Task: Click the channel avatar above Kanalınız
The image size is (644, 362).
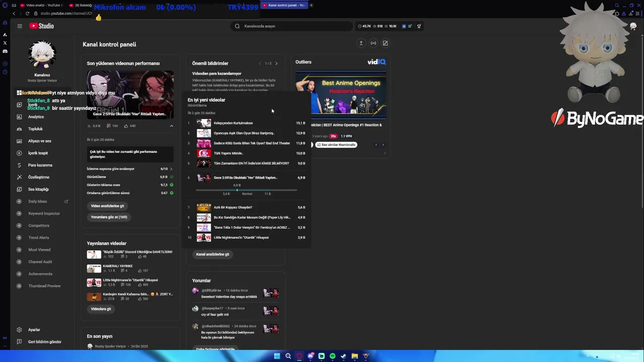Action: click(x=42, y=54)
